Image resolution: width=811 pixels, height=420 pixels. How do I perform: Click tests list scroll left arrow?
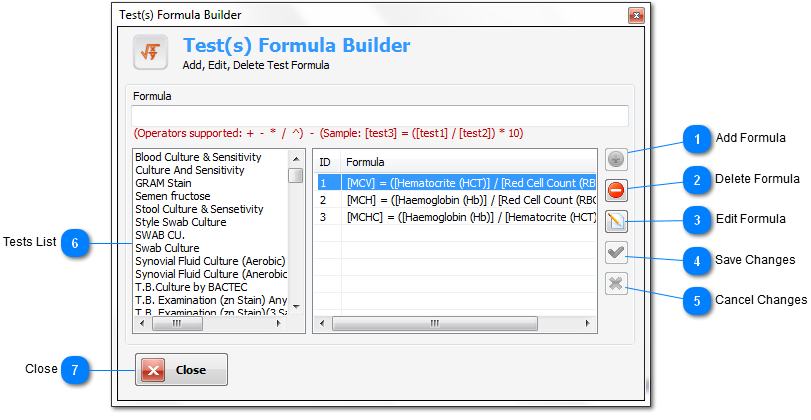click(x=143, y=323)
